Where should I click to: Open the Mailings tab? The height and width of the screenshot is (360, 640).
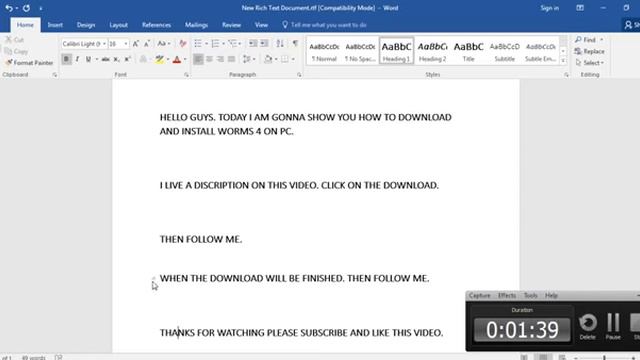pyautogui.click(x=196, y=25)
